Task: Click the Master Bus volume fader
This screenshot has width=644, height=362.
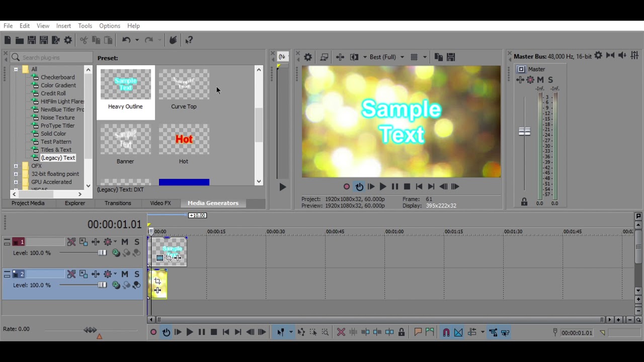Action: point(524,132)
